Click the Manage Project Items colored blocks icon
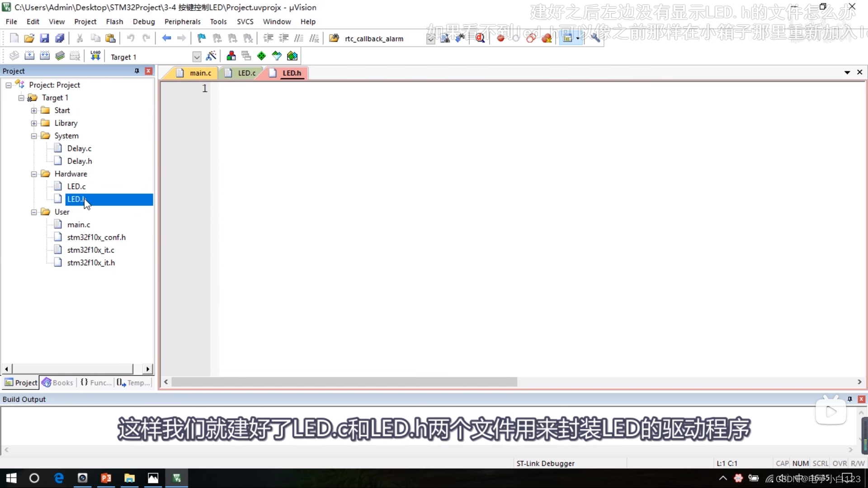This screenshot has height=488, width=868. 231,56
